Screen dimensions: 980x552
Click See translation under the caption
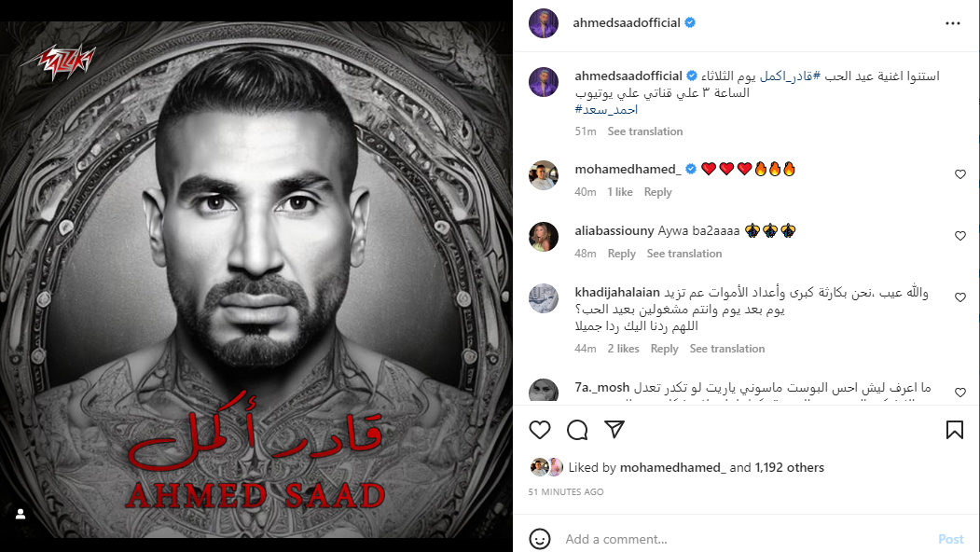click(x=645, y=131)
